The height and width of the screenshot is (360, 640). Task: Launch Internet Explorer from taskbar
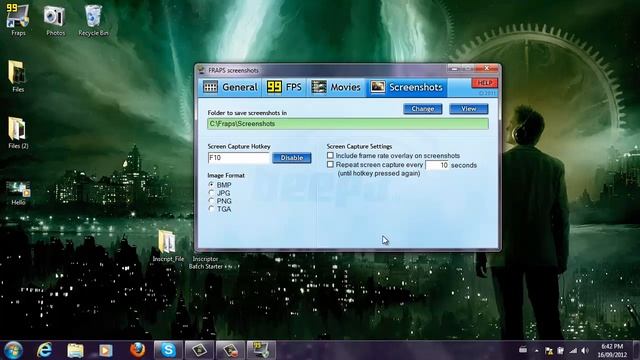45,350
